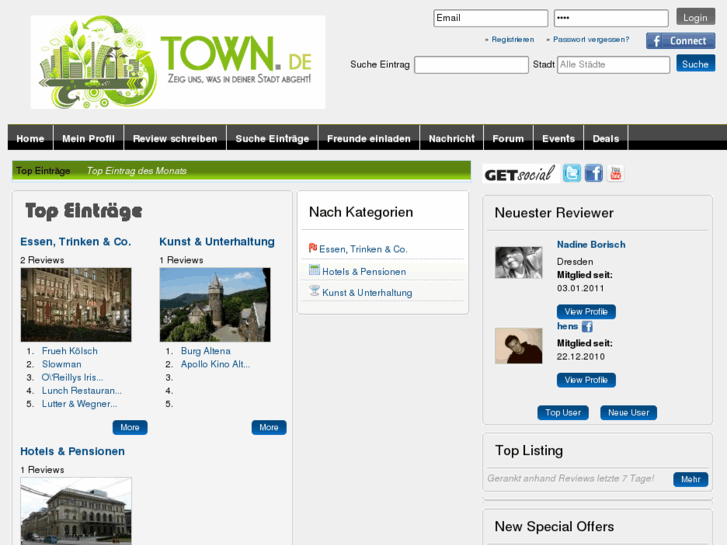
Task: Click the Top User button
Action: coord(563,412)
